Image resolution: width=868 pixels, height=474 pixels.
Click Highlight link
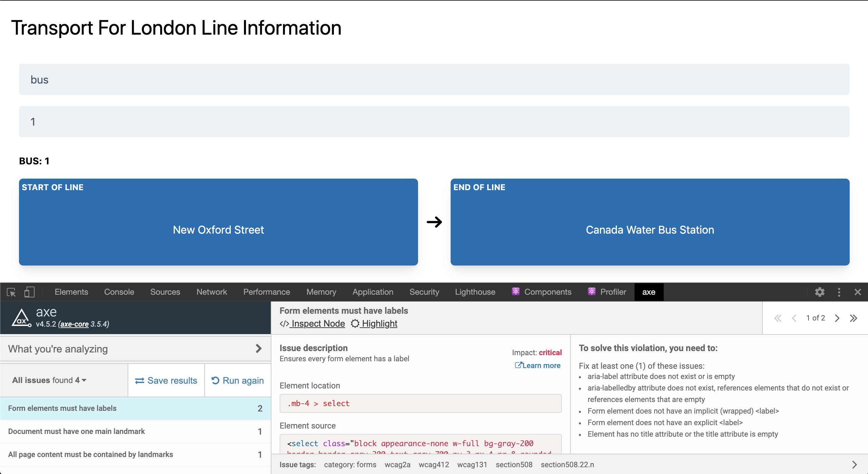coord(374,324)
